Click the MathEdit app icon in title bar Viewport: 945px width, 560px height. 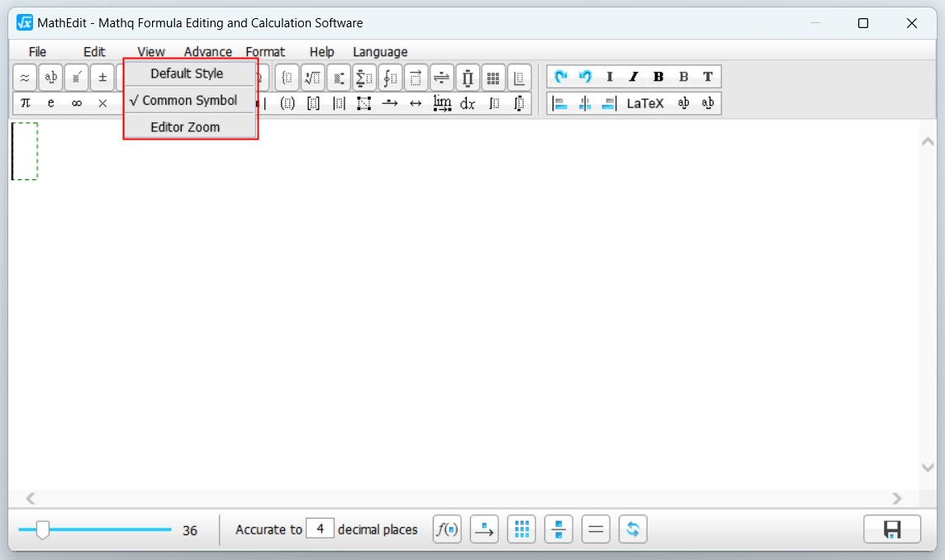tap(25, 23)
